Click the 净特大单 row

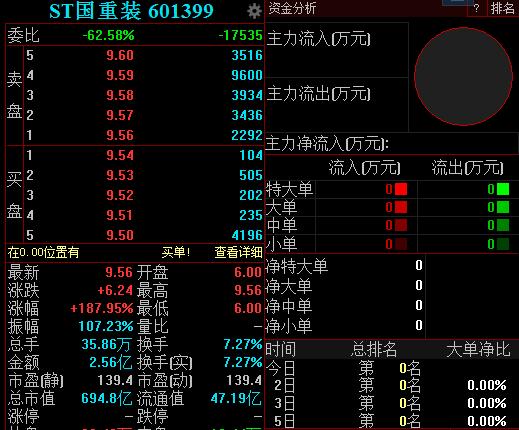(x=345, y=266)
